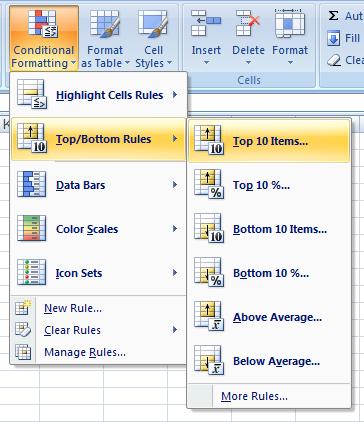
Task: Click the Bottom 10 % icon
Action: click(x=209, y=272)
